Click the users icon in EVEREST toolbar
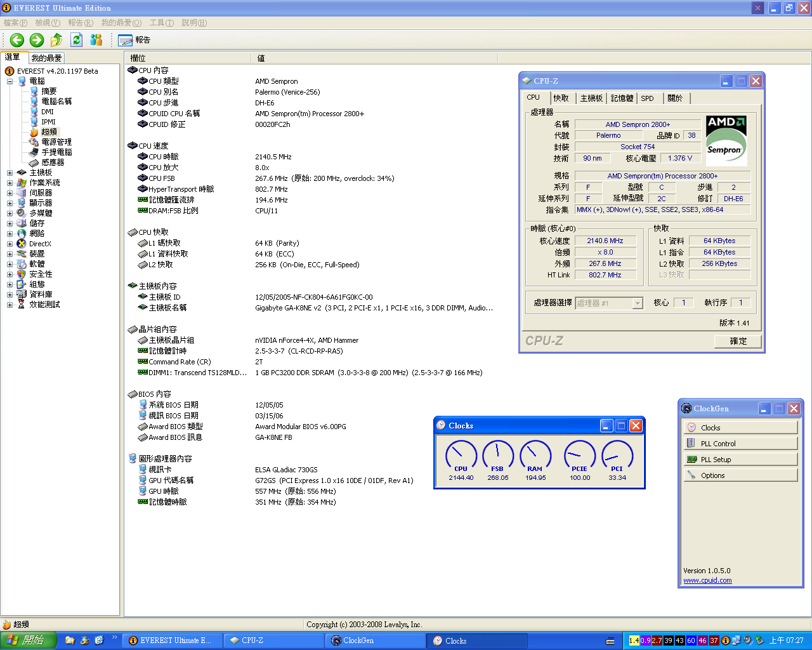Screen dimensions: 812x650 tap(96, 40)
